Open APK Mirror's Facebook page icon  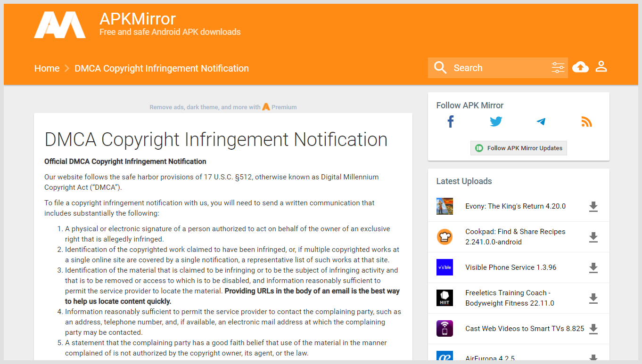(451, 121)
